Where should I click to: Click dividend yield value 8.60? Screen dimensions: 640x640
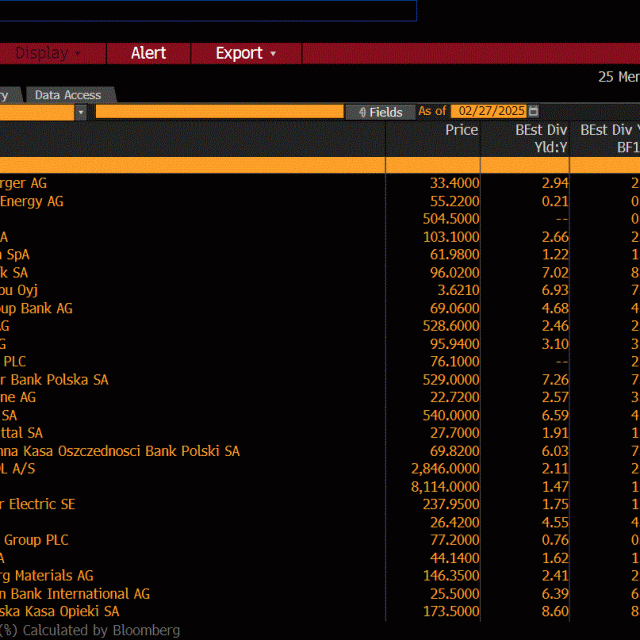(555, 611)
